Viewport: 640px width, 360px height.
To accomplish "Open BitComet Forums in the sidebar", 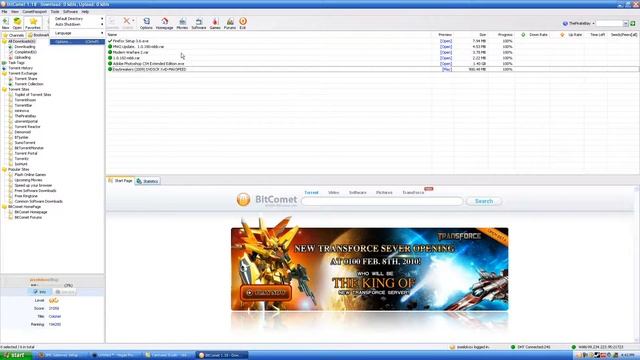I will (28, 217).
